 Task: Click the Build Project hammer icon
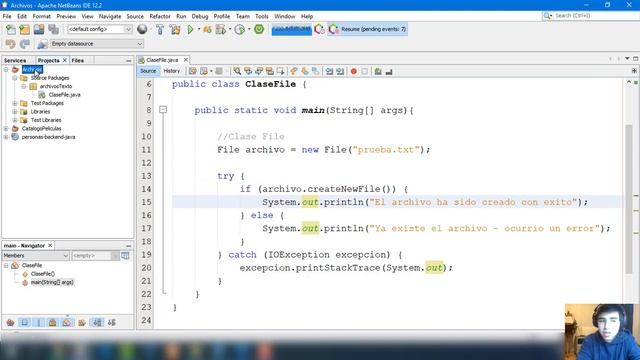[x=160, y=29]
